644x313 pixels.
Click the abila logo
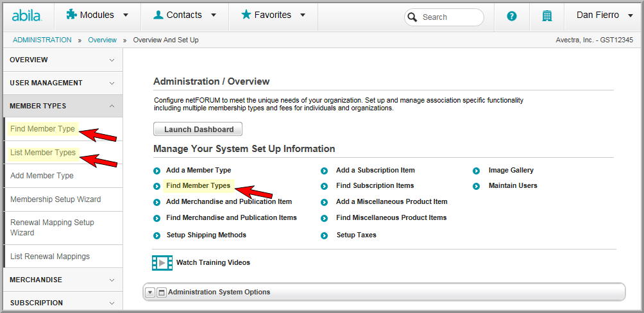[27, 16]
